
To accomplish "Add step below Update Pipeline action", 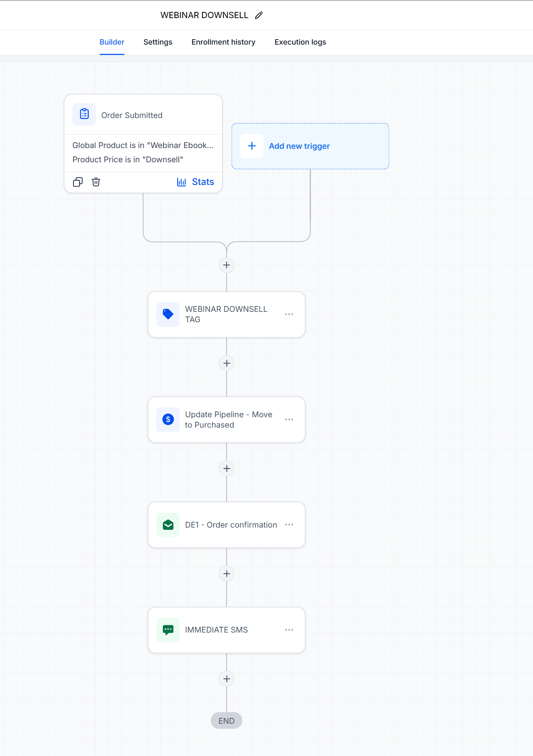I will click(x=227, y=468).
